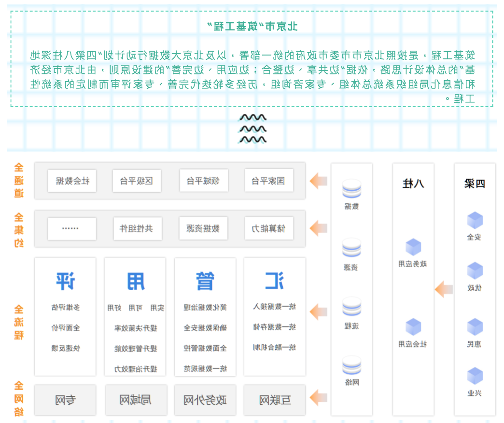Click the 资源 database icon

pos(351,248)
